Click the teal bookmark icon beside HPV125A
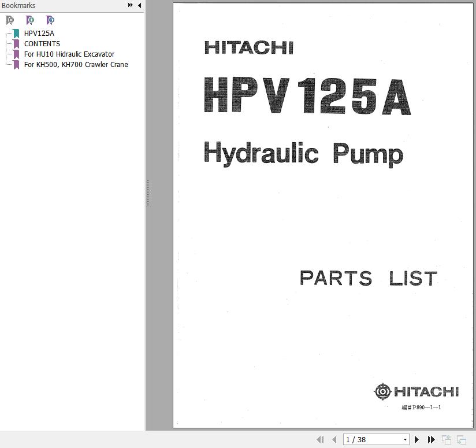The height and width of the screenshot is (448, 476). (x=16, y=34)
